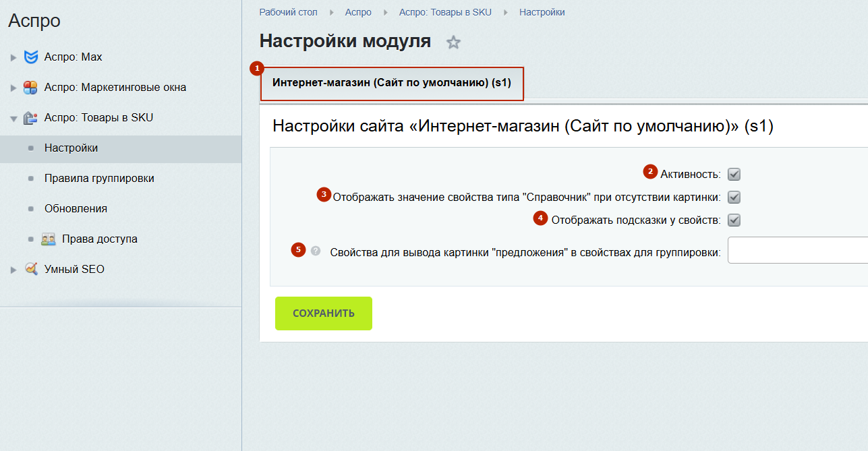
Task: Select the Интернет-магазин (s1) site tab
Action: (x=391, y=84)
